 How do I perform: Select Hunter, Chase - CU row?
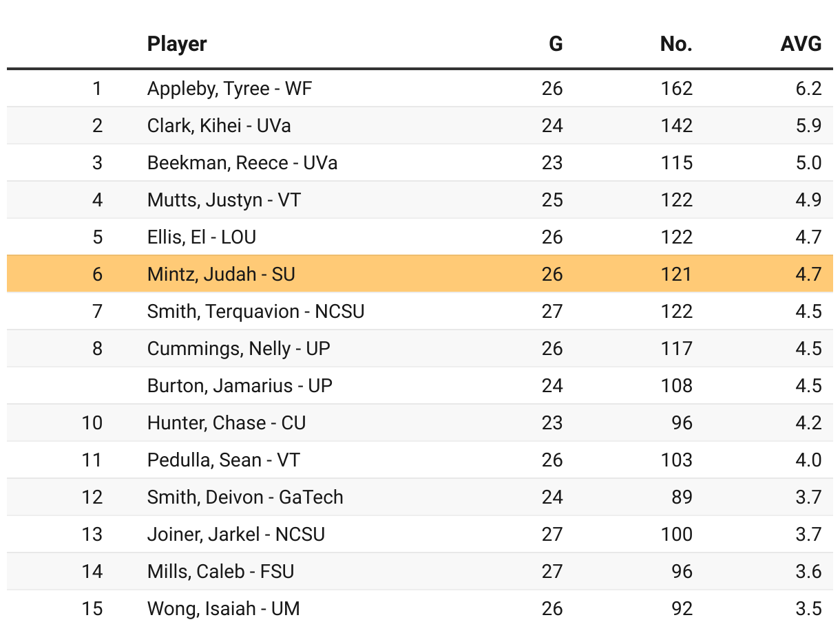[420, 422]
